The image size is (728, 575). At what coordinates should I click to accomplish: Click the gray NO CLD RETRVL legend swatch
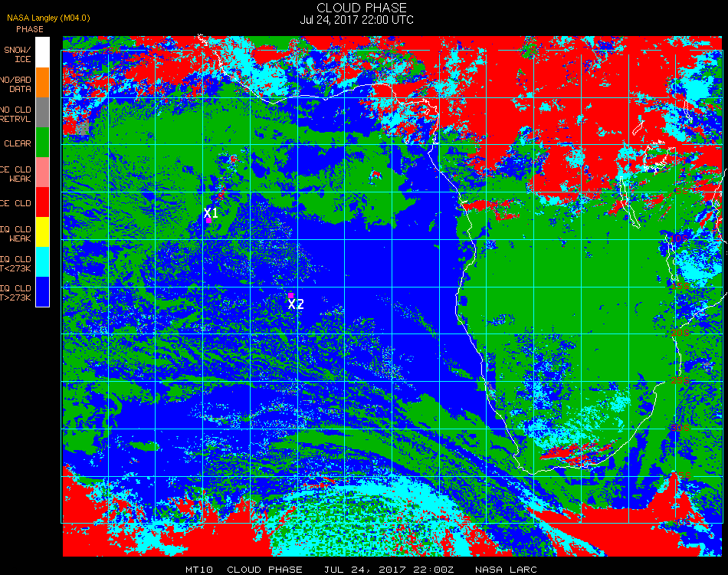tap(42, 113)
